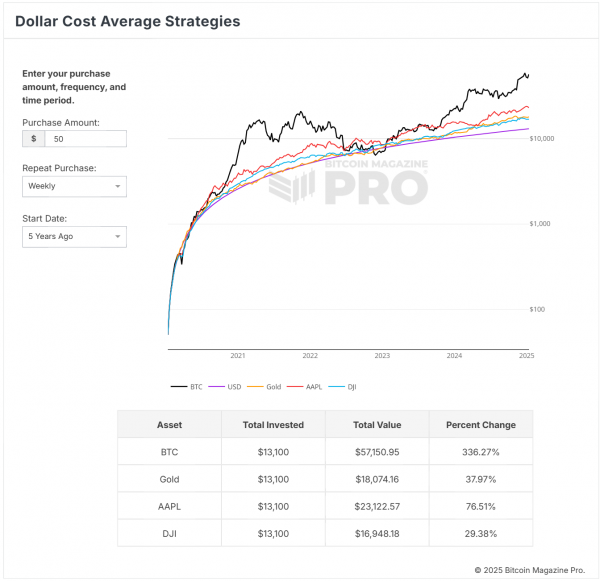Click the Repeat Purchase dropdown arrow
Viewport: 600px width, 581px height.
coord(118,186)
